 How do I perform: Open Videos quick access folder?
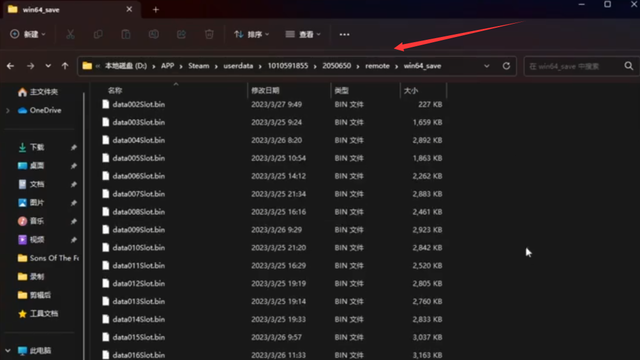click(31, 240)
